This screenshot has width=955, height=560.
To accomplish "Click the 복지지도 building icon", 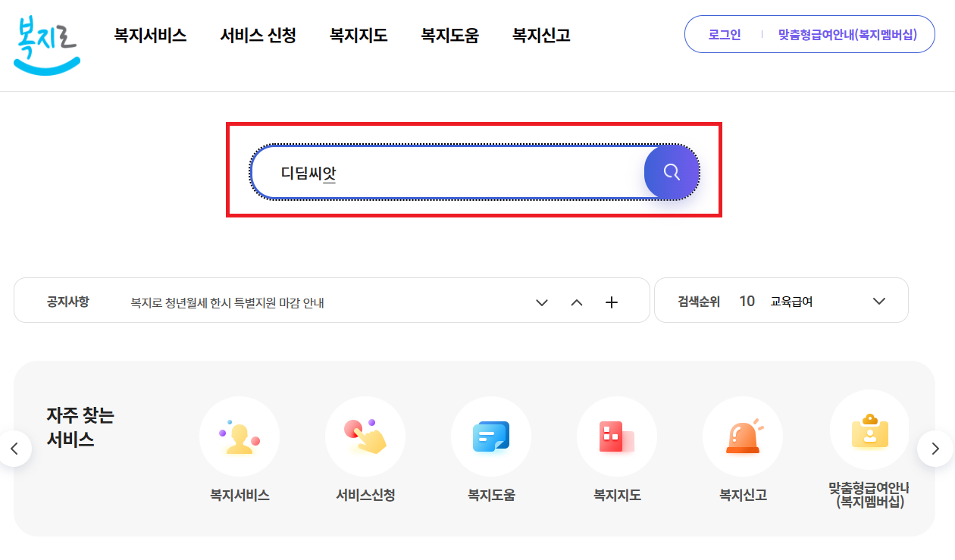I will (617, 436).
